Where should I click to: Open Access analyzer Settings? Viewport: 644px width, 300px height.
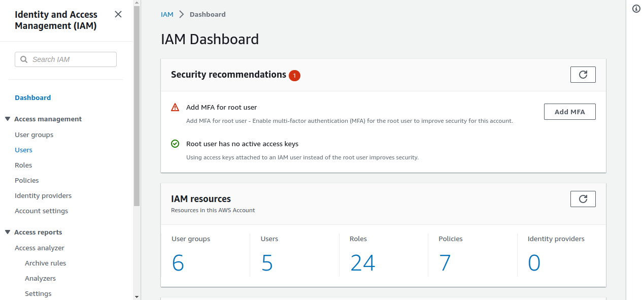pyautogui.click(x=38, y=293)
